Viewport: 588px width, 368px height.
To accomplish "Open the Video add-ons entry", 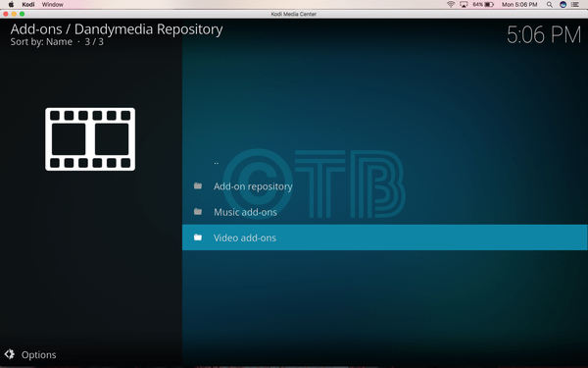I will [385, 237].
